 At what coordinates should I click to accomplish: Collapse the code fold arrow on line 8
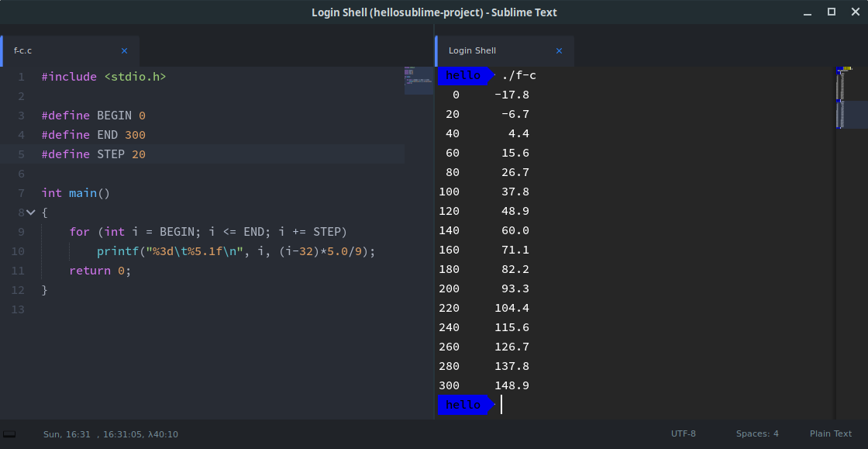31,212
